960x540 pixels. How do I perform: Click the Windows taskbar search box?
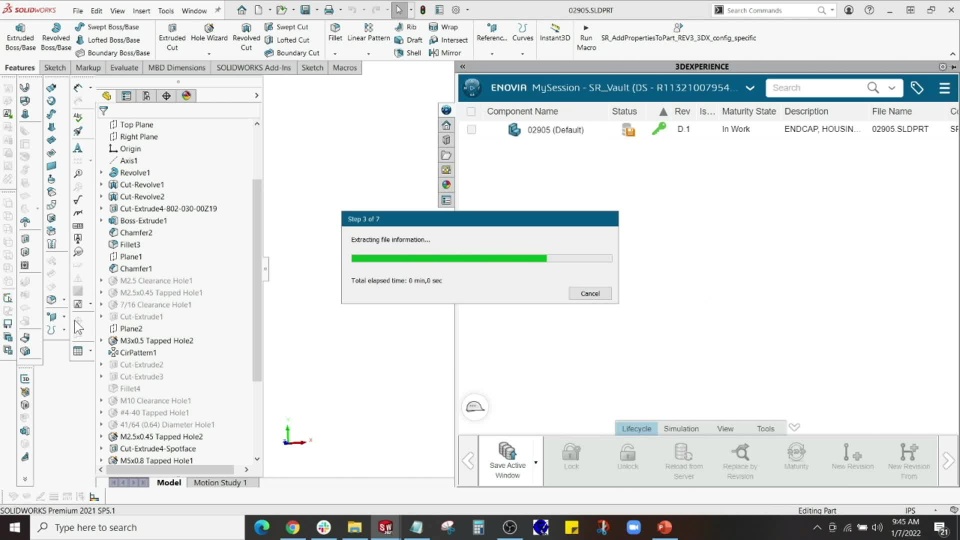click(137, 527)
